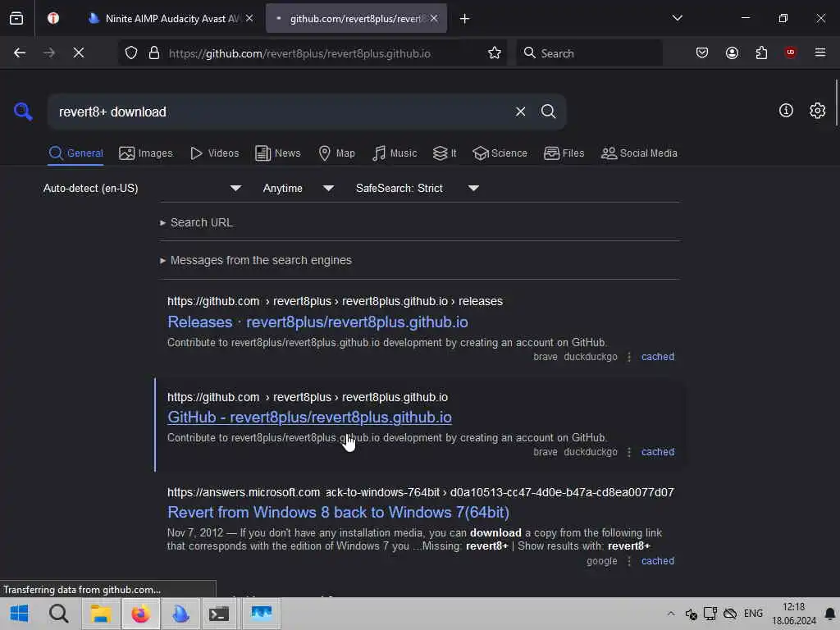Select the Firefox taskbar icon
This screenshot has height=630, width=840.
coord(141,614)
